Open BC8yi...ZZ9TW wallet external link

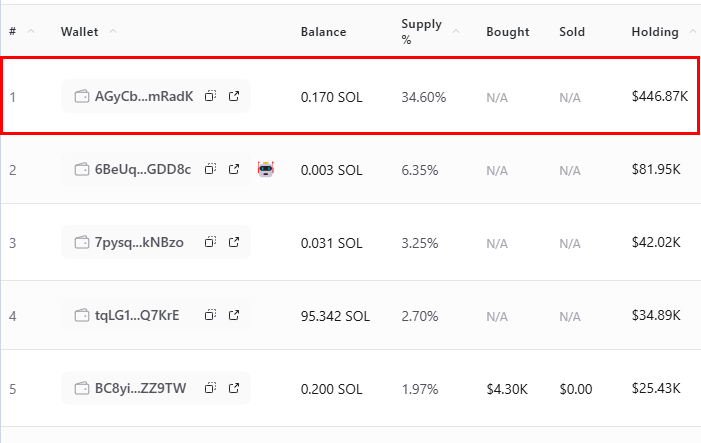click(x=234, y=388)
